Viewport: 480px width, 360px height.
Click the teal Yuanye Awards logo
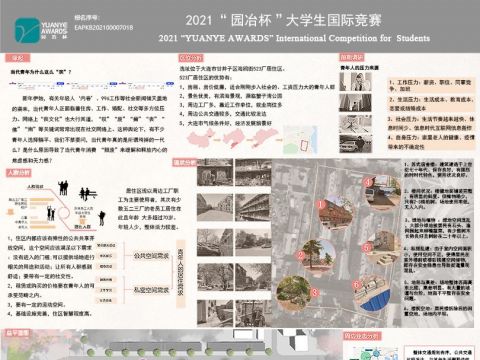[x=27, y=30]
